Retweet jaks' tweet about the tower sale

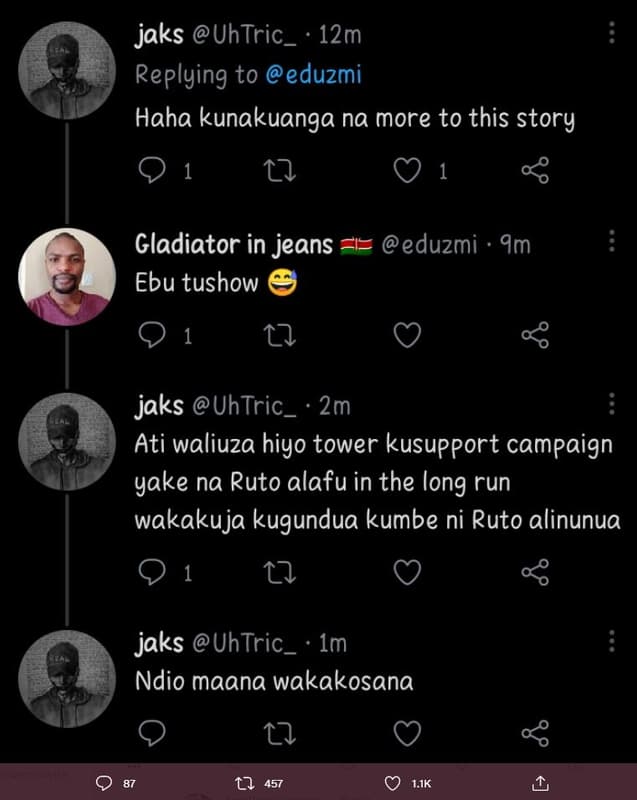tap(278, 570)
